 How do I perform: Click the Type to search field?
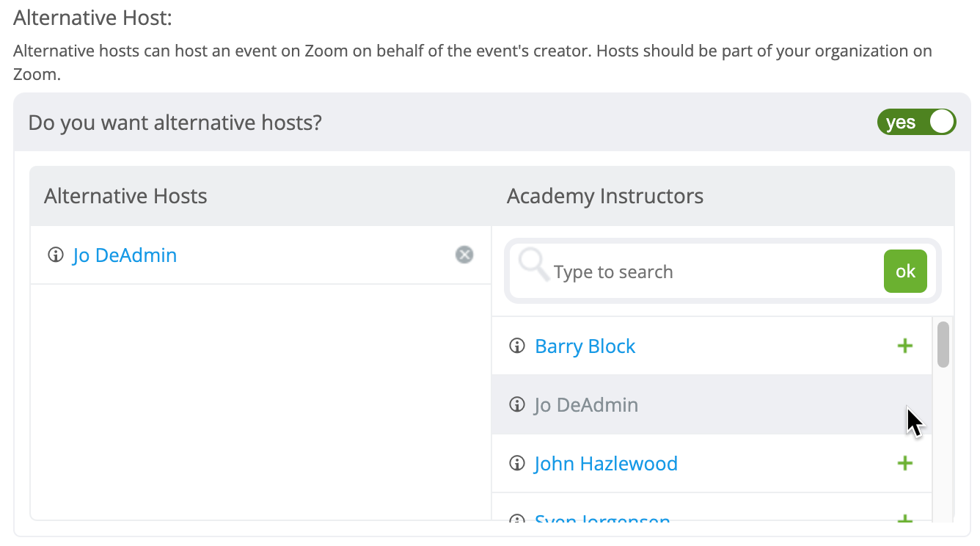715,272
